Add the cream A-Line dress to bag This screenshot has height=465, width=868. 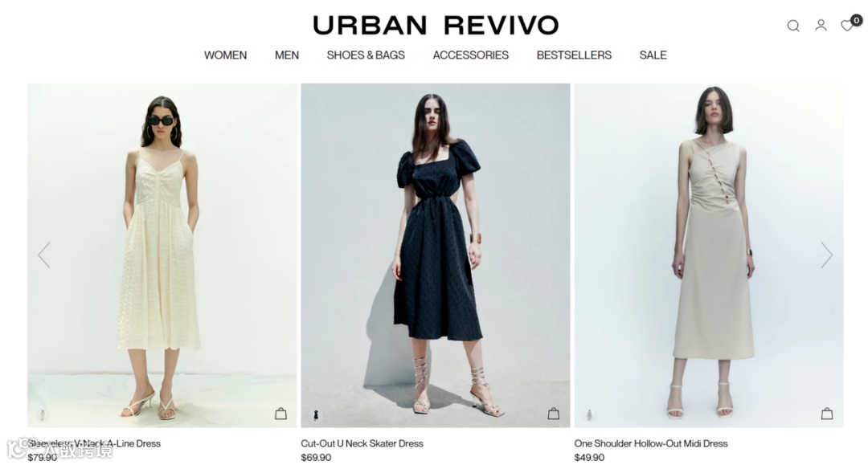tap(280, 414)
